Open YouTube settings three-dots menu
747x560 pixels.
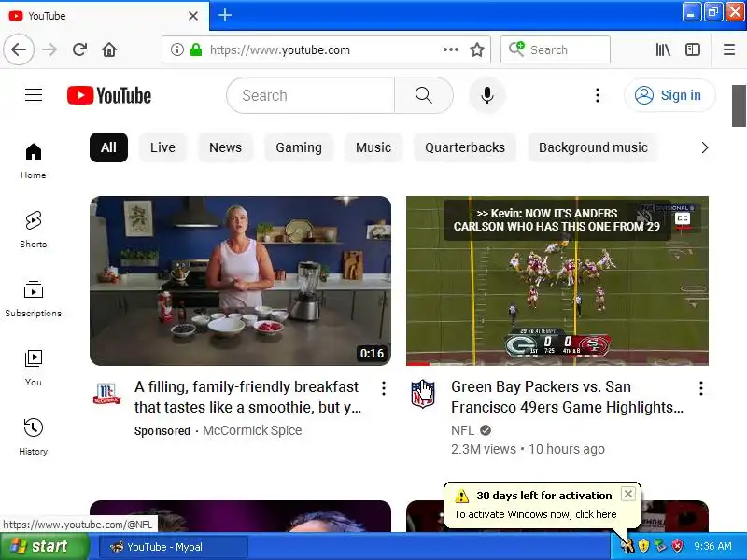598,95
